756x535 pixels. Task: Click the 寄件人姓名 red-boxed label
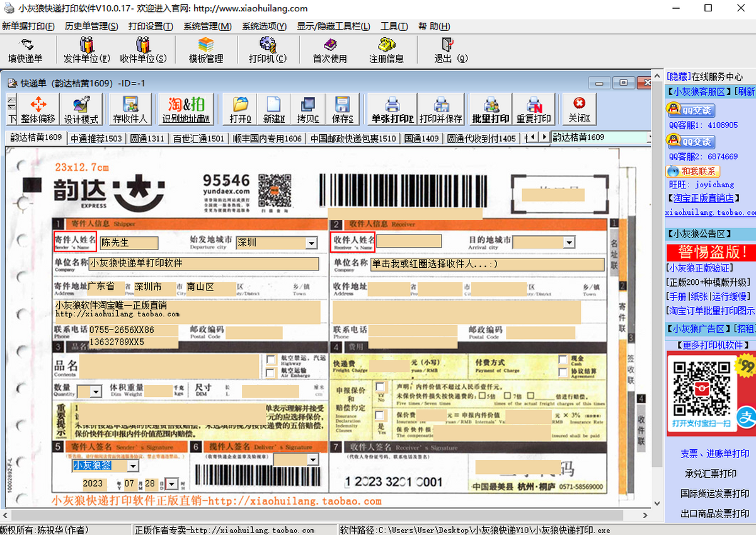75,241
